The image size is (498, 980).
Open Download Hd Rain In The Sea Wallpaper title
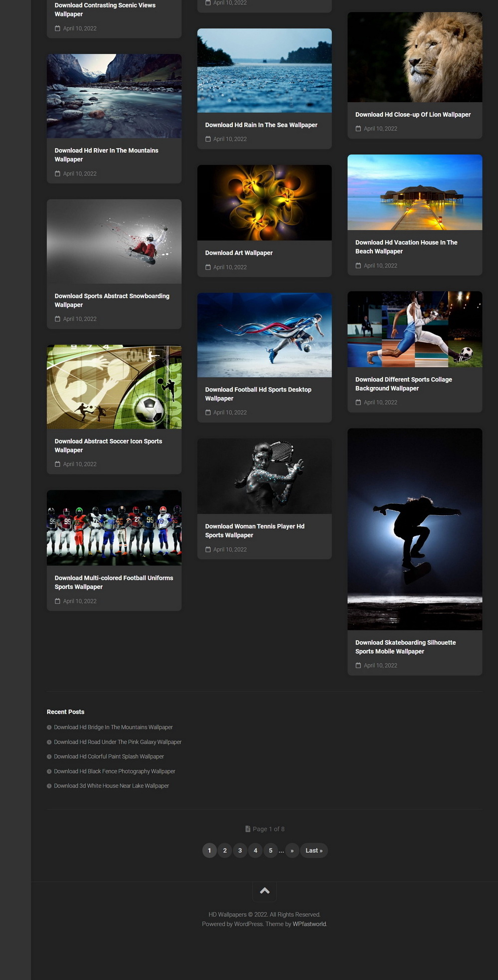pos(261,125)
